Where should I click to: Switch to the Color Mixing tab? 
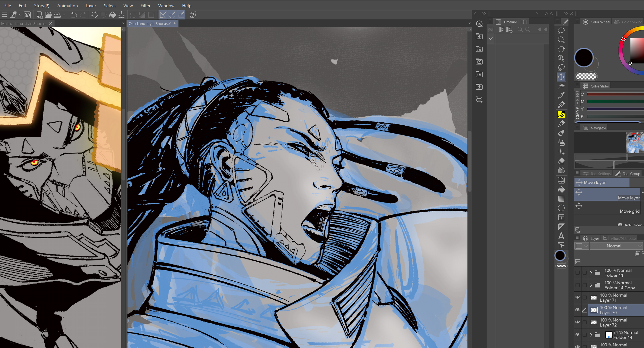[x=629, y=22]
